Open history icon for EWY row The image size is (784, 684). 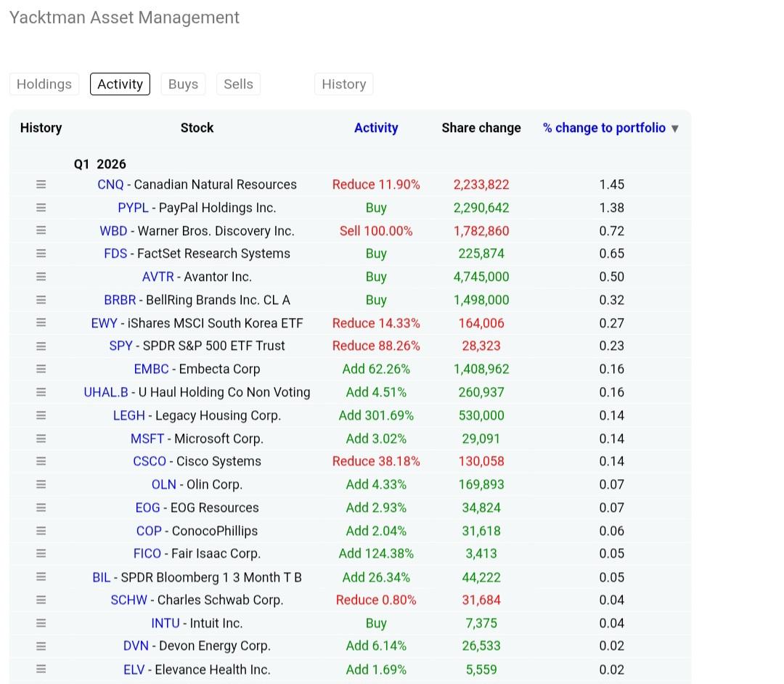click(x=41, y=323)
